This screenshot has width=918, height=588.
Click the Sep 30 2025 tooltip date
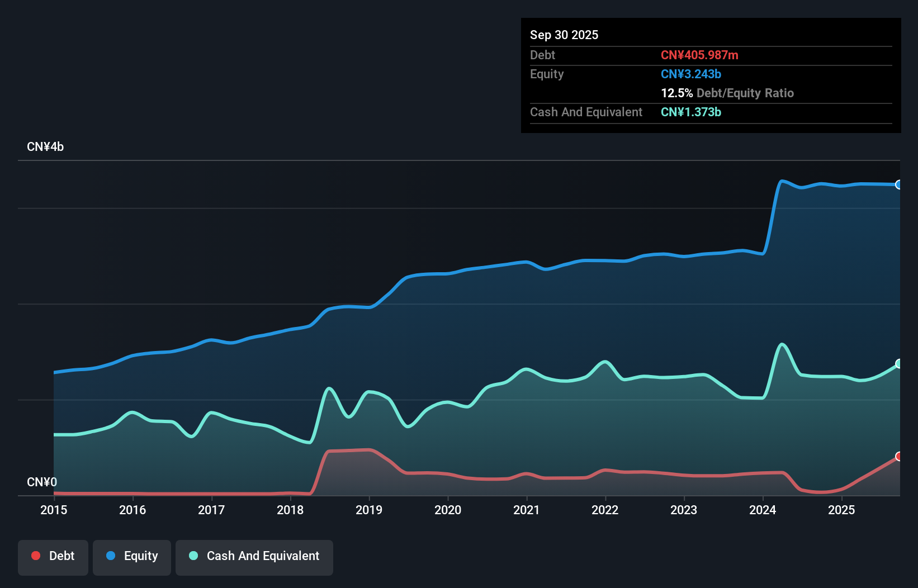564,35
